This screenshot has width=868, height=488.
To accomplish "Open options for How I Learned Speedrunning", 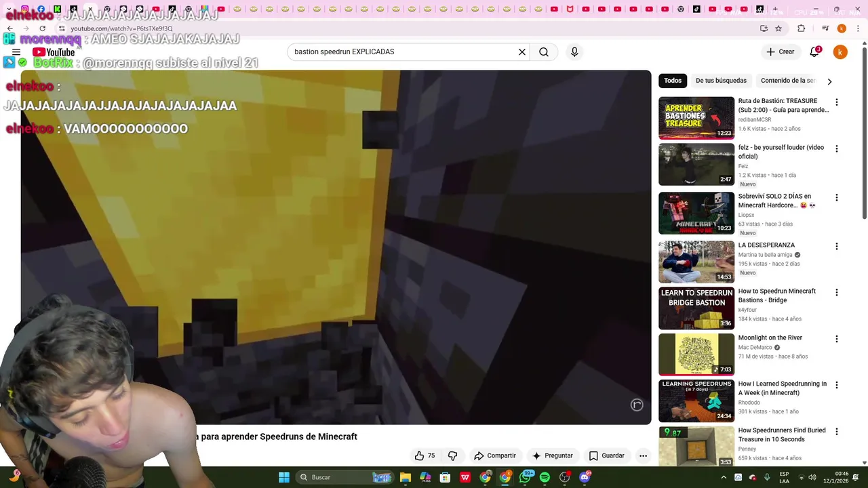I will point(837,385).
